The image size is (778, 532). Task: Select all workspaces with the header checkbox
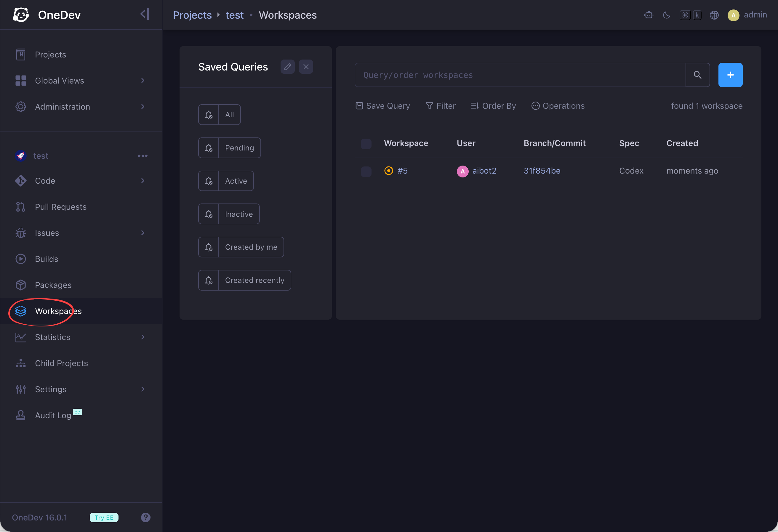pos(366,144)
